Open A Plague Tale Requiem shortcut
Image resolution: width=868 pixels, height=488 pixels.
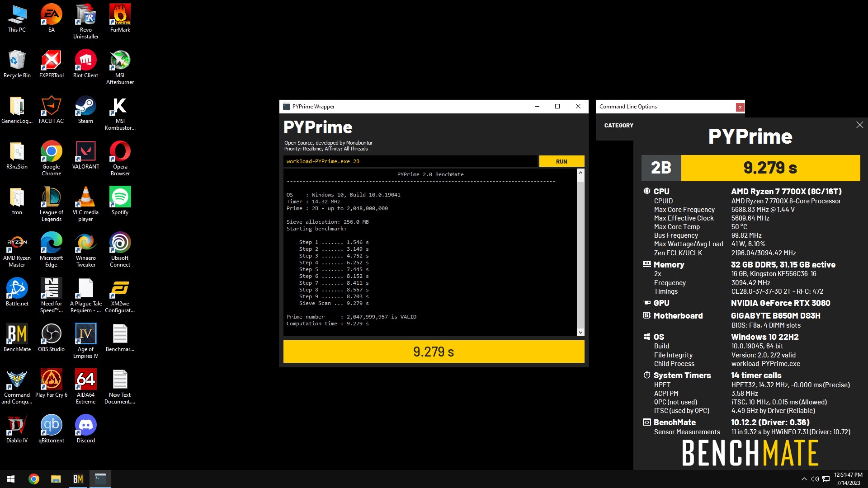[85, 296]
